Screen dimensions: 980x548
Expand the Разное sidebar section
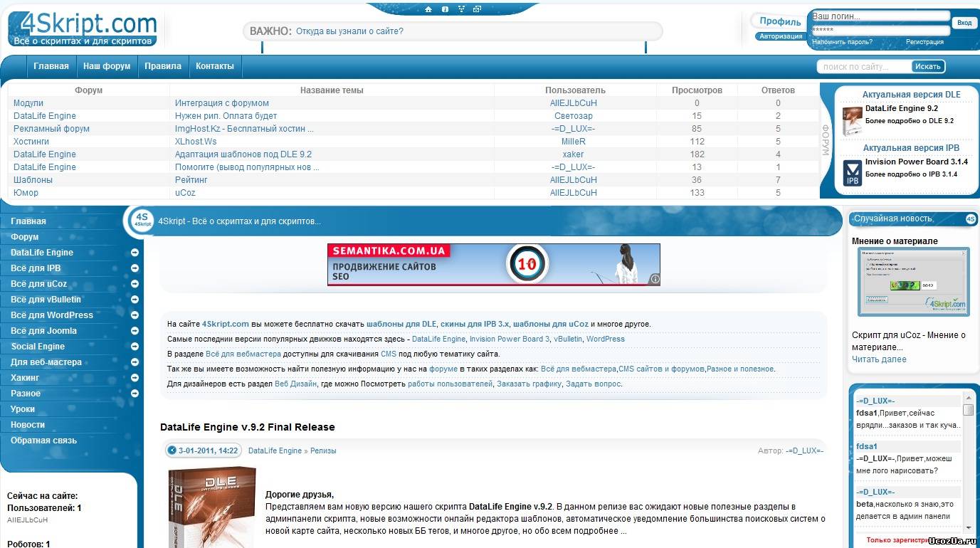tap(135, 394)
